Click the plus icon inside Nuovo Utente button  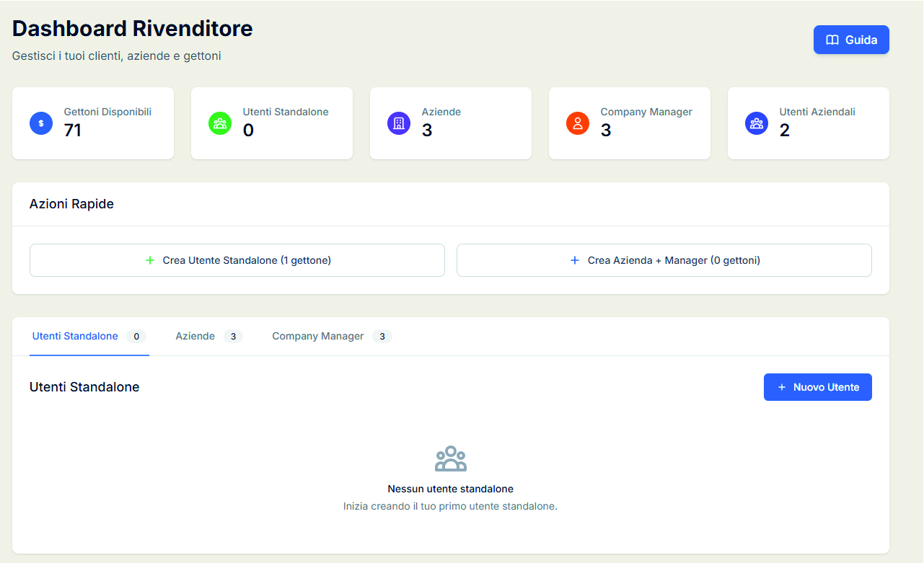[x=783, y=387]
